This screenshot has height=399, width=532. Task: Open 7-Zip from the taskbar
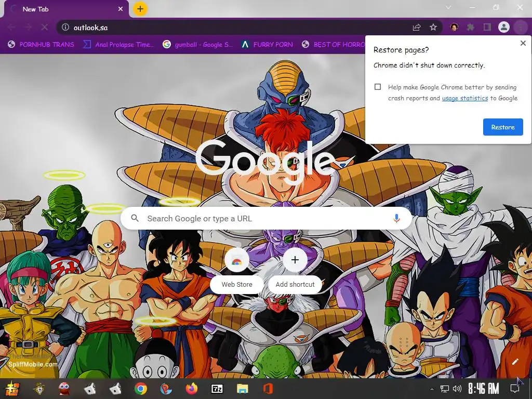(x=217, y=389)
